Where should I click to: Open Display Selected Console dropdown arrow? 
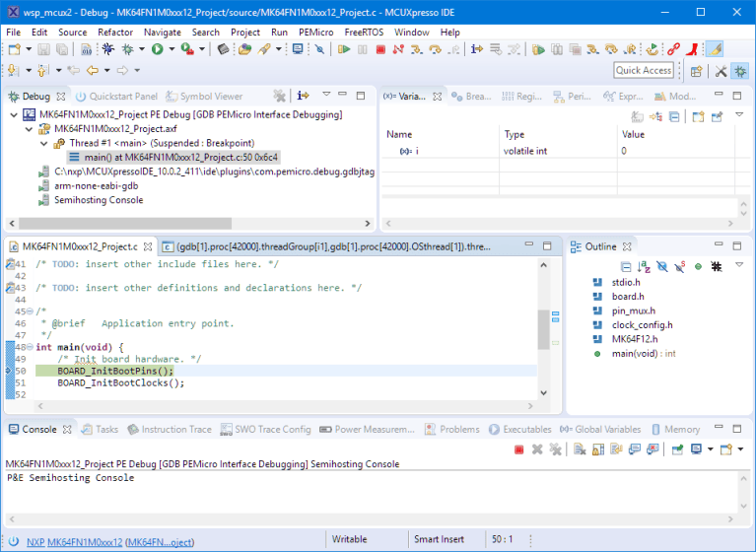point(710,449)
